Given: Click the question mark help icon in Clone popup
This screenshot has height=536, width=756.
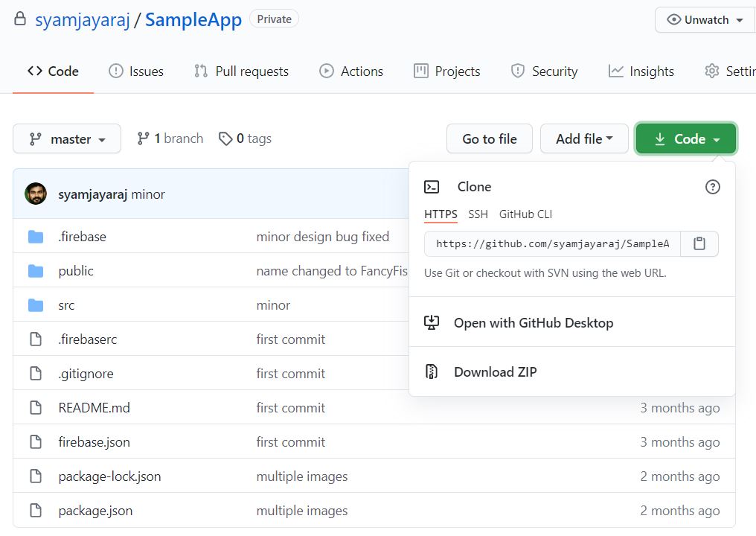Looking at the screenshot, I should click(x=712, y=187).
